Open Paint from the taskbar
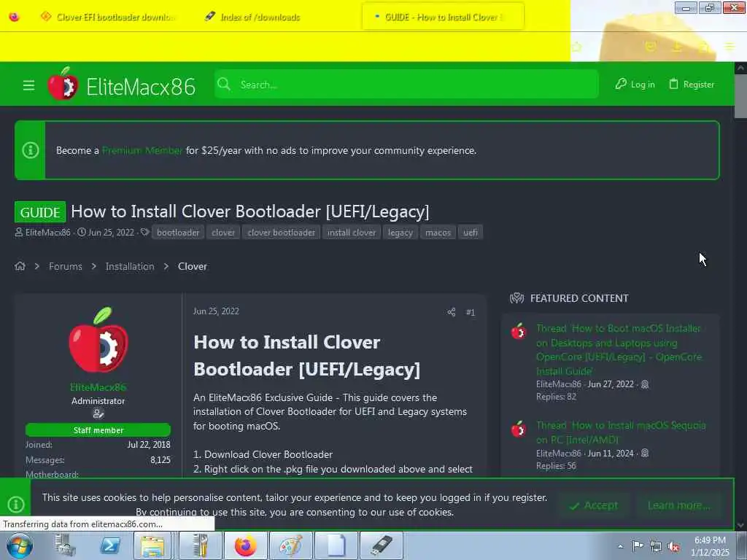 pos(290,545)
